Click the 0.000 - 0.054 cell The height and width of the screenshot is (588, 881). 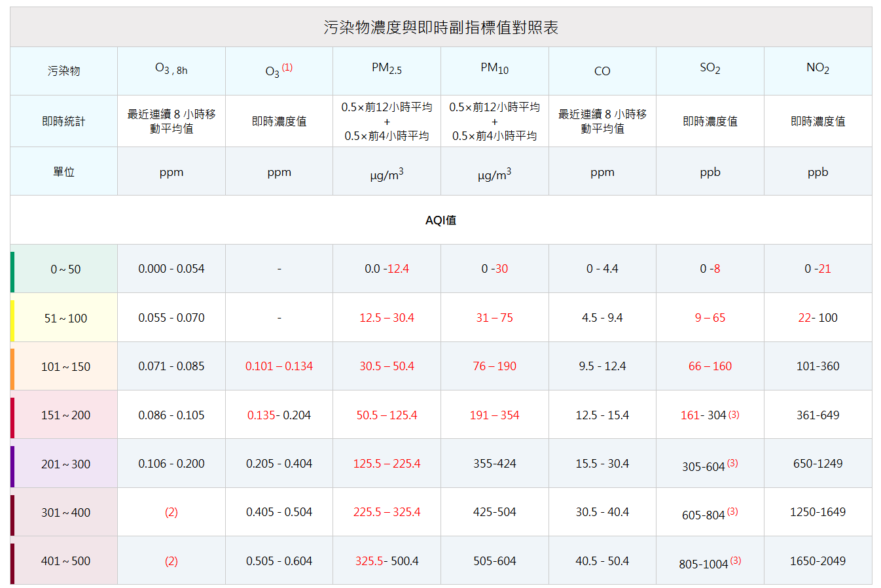point(171,268)
